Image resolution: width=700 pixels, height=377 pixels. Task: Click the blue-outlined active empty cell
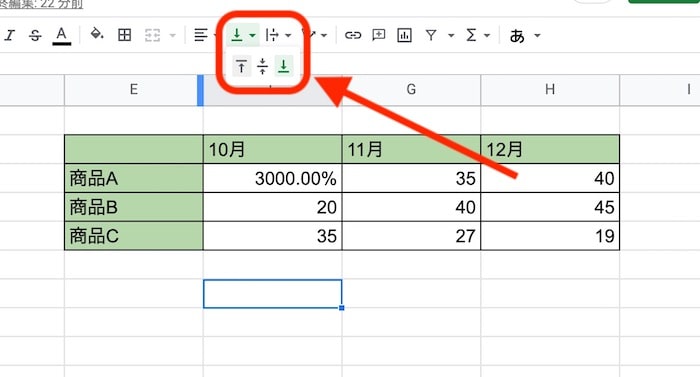coord(272,294)
